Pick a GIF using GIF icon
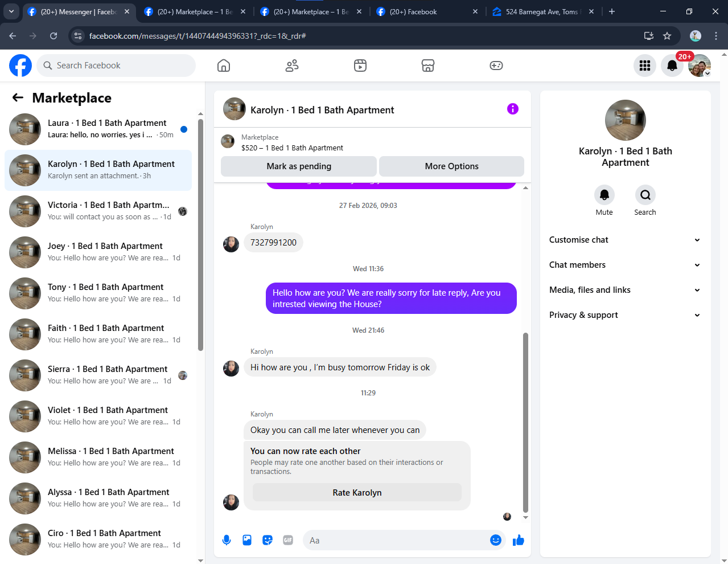The image size is (728, 564). (288, 540)
